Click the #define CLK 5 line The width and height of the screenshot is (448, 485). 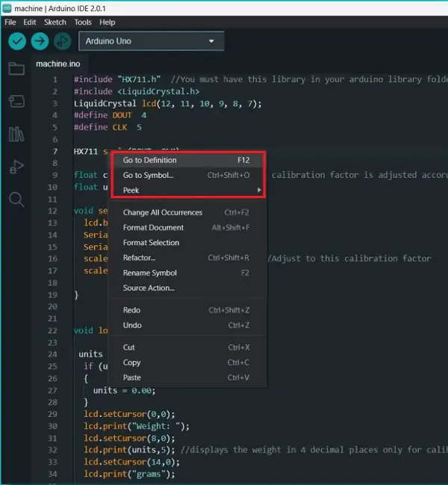pos(108,128)
